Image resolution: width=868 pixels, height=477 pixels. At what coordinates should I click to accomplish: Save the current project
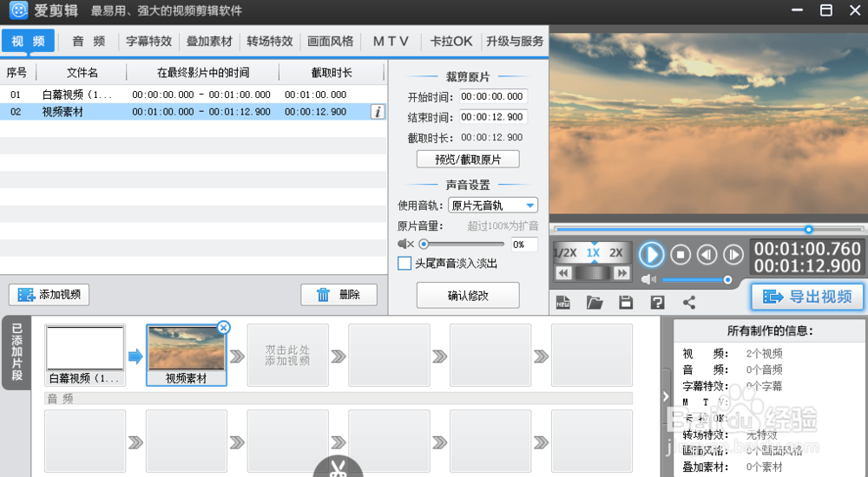click(x=626, y=302)
